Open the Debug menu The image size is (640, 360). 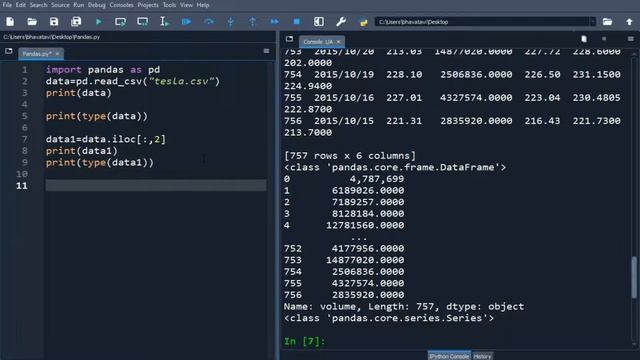(x=97, y=5)
